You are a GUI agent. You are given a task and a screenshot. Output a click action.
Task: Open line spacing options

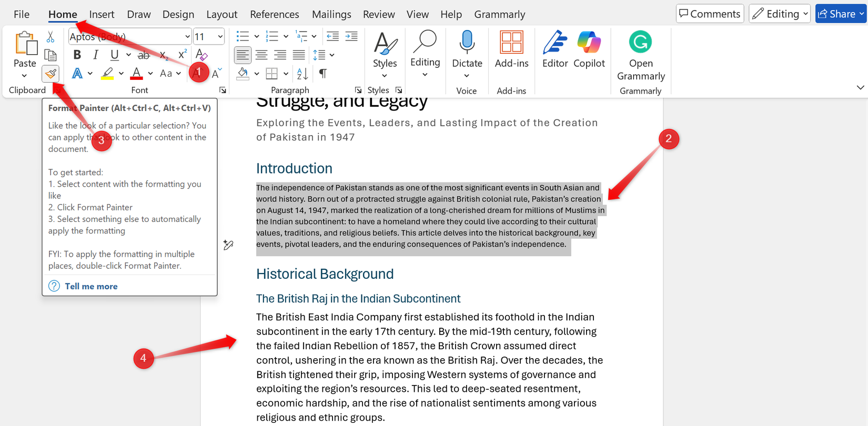point(323,55)
